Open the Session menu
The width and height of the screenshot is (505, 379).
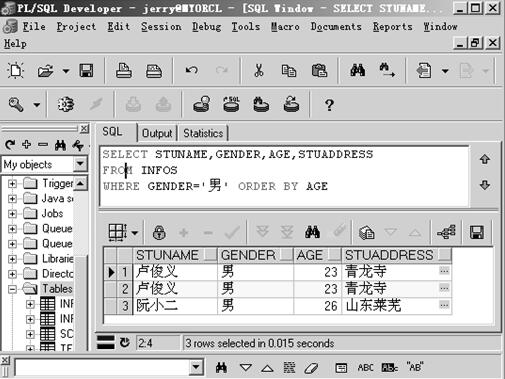click(161, 27)
